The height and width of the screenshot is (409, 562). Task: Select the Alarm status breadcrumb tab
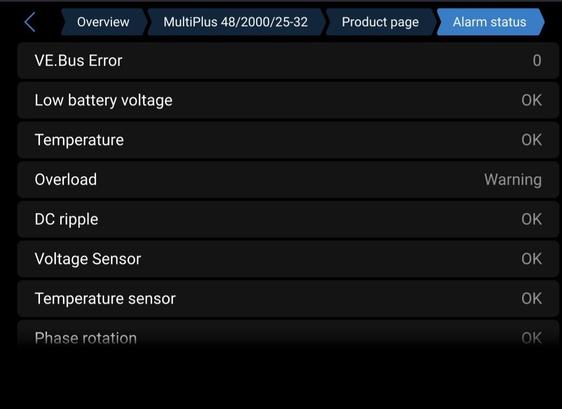pos(490,22)
